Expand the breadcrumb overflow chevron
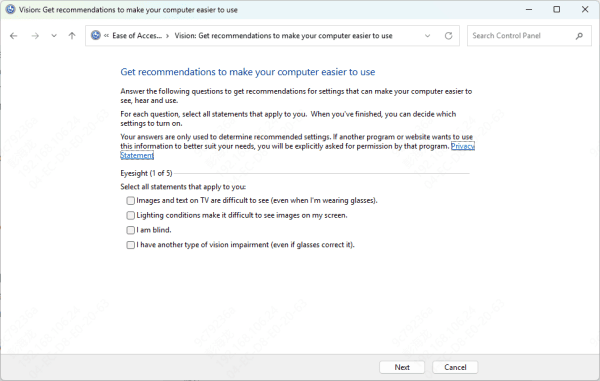600x381 pixels. (106, 36)
